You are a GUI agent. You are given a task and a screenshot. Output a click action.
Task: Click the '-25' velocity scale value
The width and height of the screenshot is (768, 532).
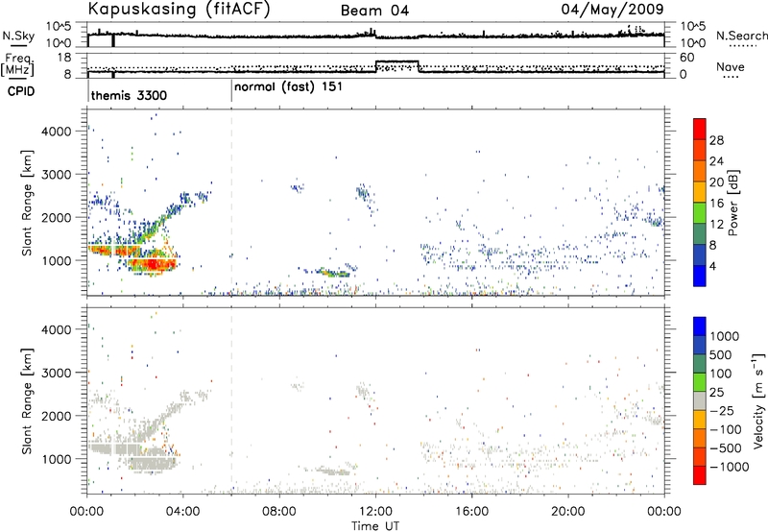click(723, 411)
